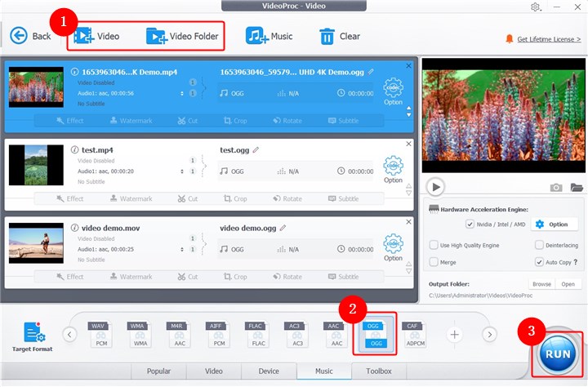Open the output folder

click(x=568, y=284)
